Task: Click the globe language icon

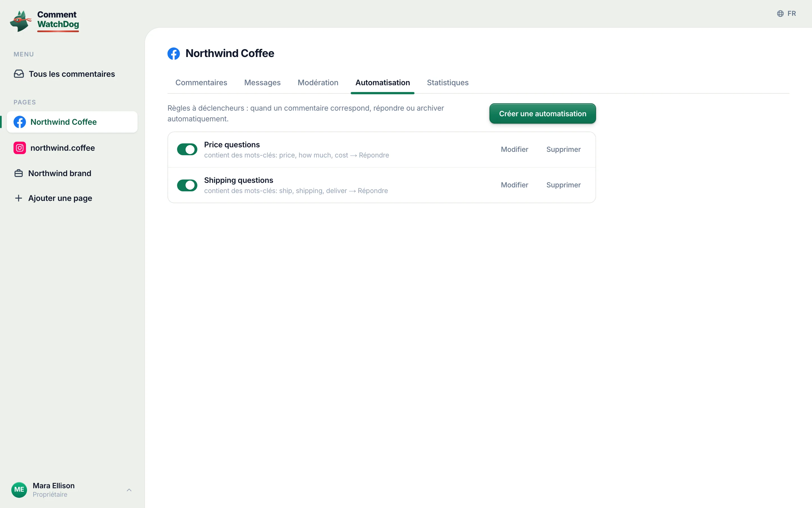Action: (x=780, y=14)
